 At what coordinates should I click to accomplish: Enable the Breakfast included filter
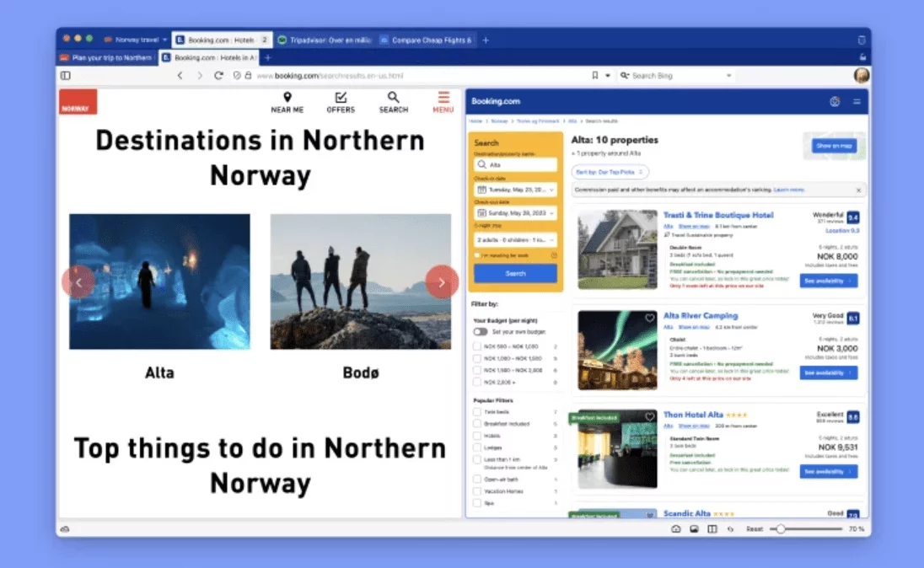476,424
